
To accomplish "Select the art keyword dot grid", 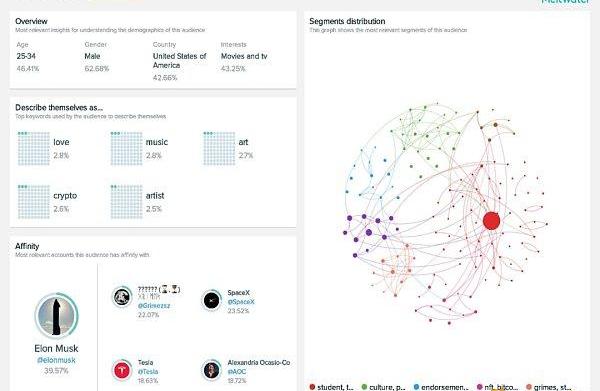I will [219, 148].
